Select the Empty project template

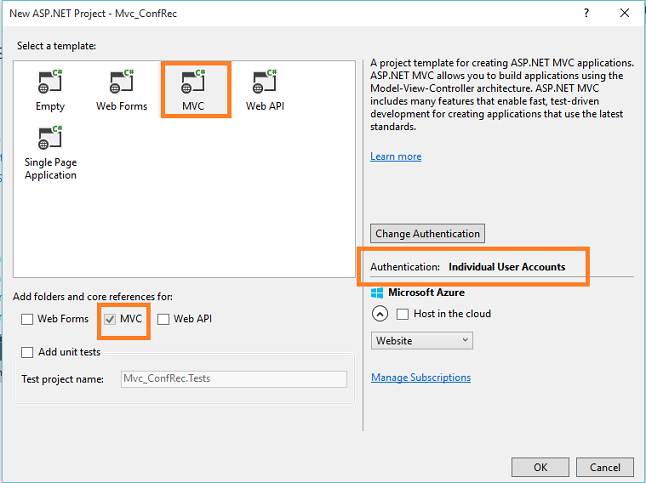(x=50, y=89)
